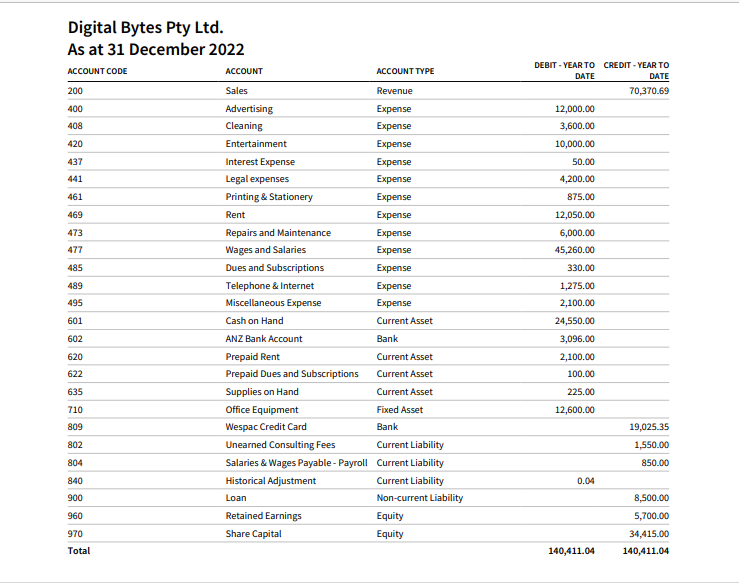
Task: Select the Legal expenses account
Action: (x=257, y=179)
